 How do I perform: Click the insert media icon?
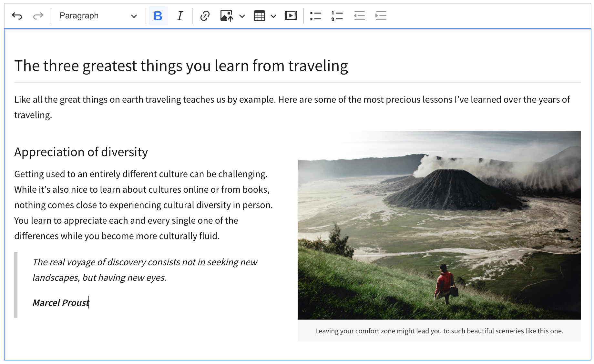(291, 16)
